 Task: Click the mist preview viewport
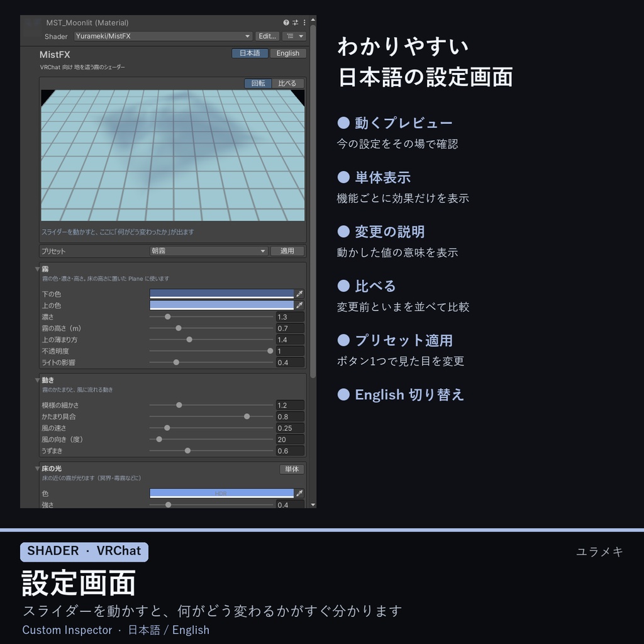(173, 155)
